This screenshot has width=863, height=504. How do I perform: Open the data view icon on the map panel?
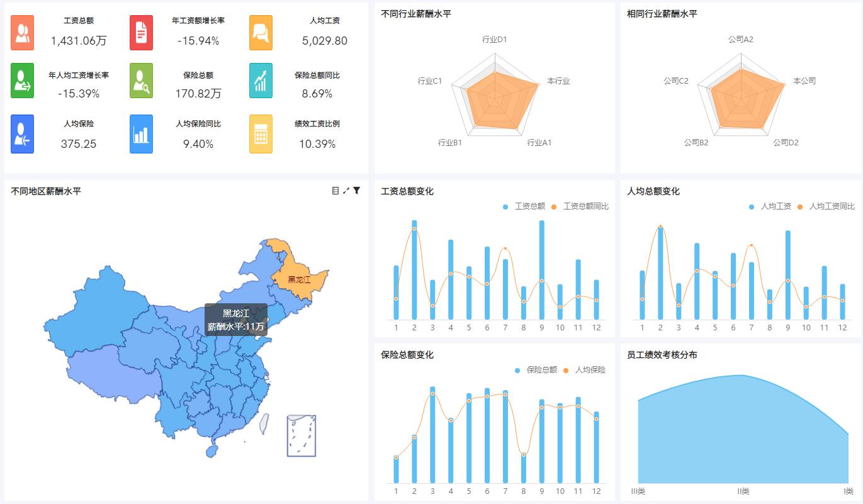336,191
